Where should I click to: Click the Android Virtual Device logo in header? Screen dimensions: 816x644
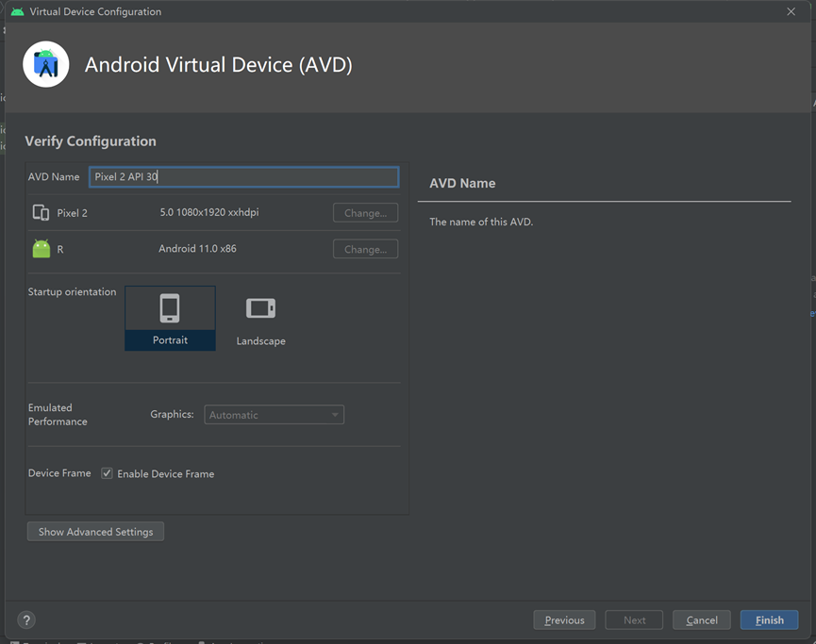tap(45, 64)
